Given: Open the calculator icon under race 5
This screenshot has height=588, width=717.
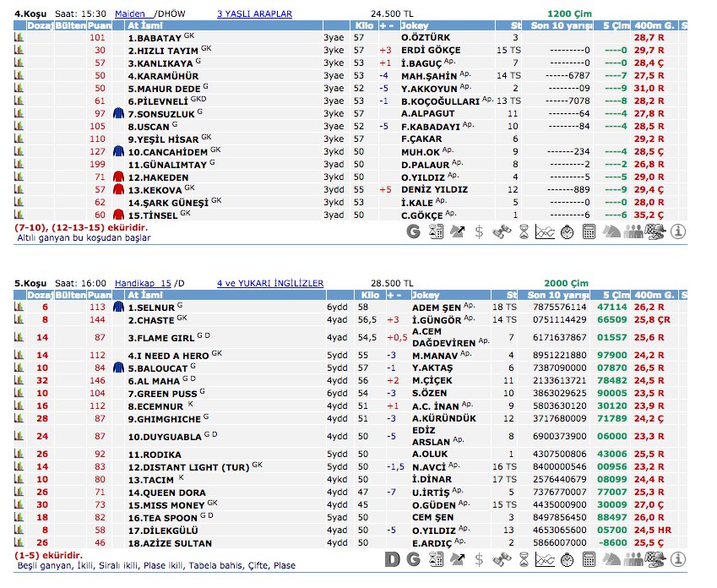Looking at the screenshot, I should coord(589,558).
